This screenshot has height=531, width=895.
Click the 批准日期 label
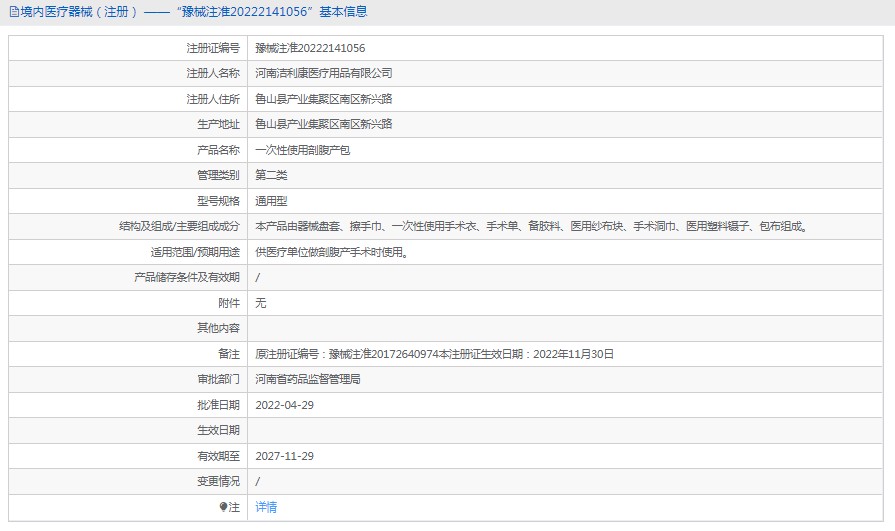point(218,405)
